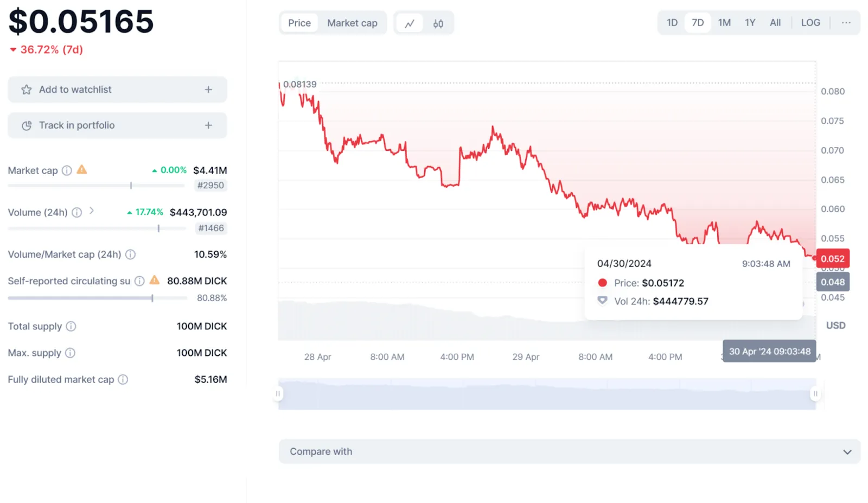Screen dimensions: 868x503
Task: Select the 1M time range tab
Action: (x=724, y=23)
